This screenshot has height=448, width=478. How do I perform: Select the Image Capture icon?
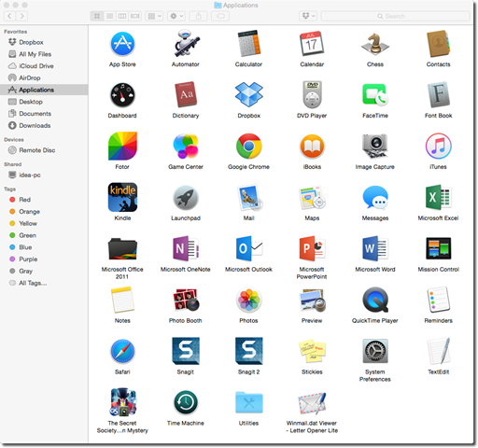pos(375,147)
